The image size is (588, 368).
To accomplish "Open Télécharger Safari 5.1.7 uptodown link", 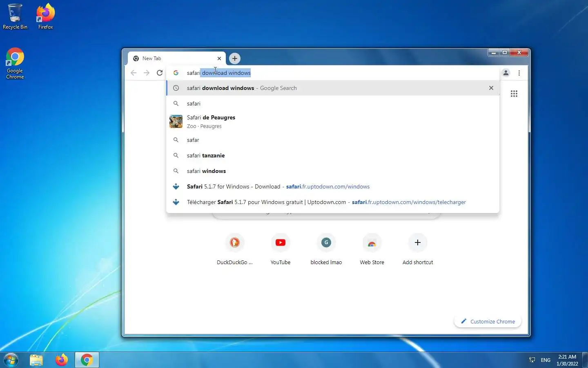I will pyautogui.click(x=333, y=202).
